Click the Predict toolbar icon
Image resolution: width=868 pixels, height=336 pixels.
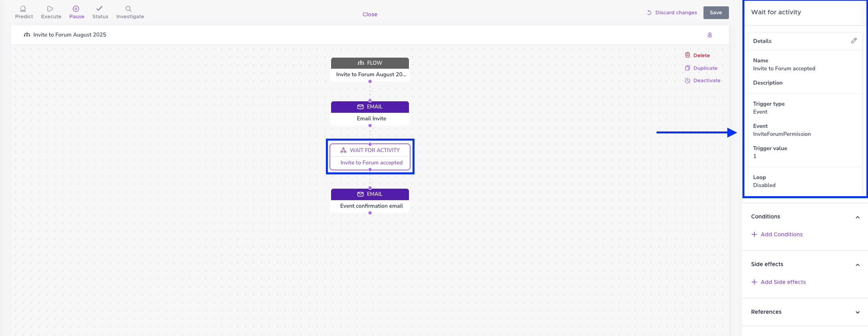[x=23, y=9]
